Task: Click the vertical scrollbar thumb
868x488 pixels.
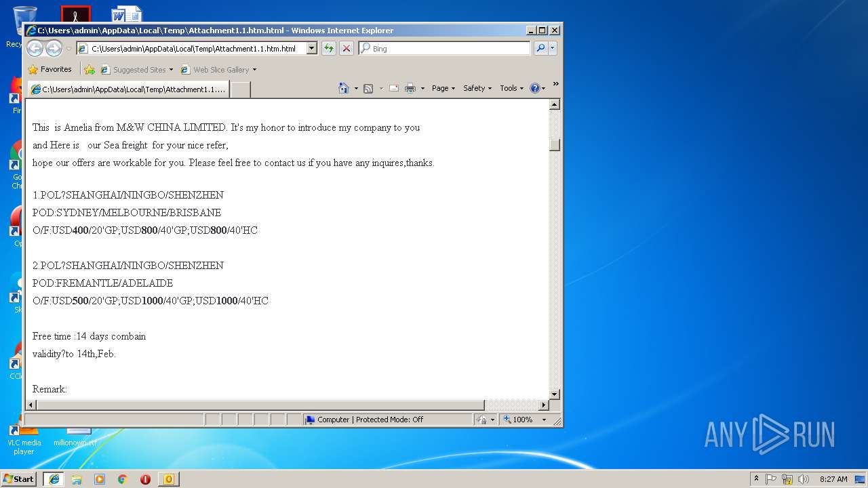Action: [x=554, y=145]
